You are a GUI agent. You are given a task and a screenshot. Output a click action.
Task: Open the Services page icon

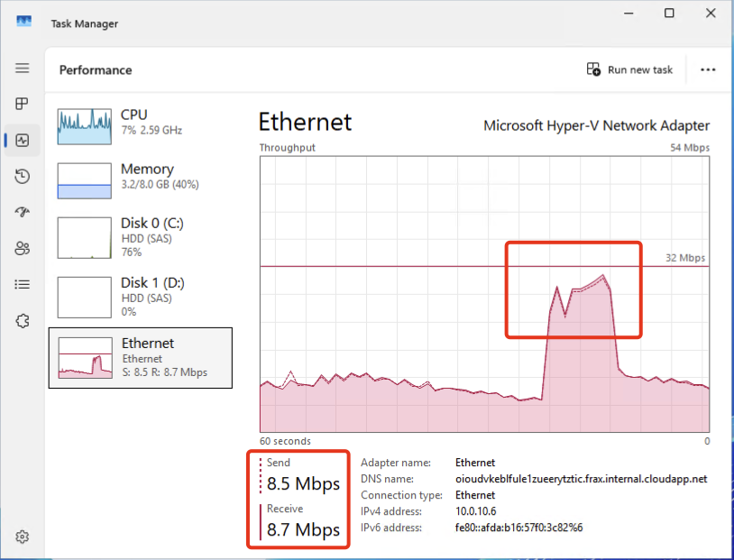(x=23, y=321)
